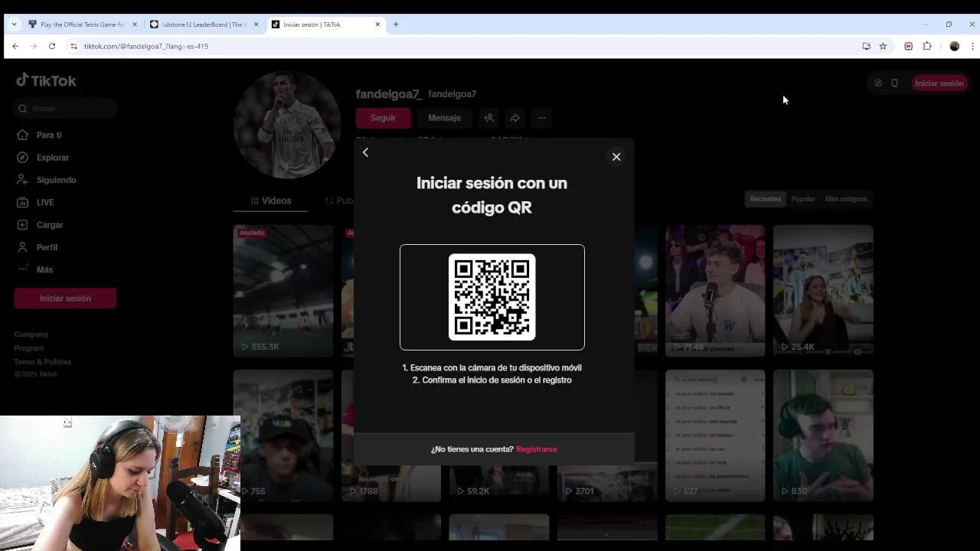This screenshot has height=551, width=980.
Task: Click top-right Iniciar sesión button
Action: 939,83
